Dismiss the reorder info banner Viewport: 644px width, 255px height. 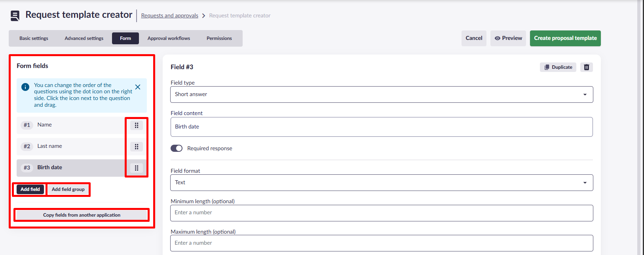click(x=138, y=87)
